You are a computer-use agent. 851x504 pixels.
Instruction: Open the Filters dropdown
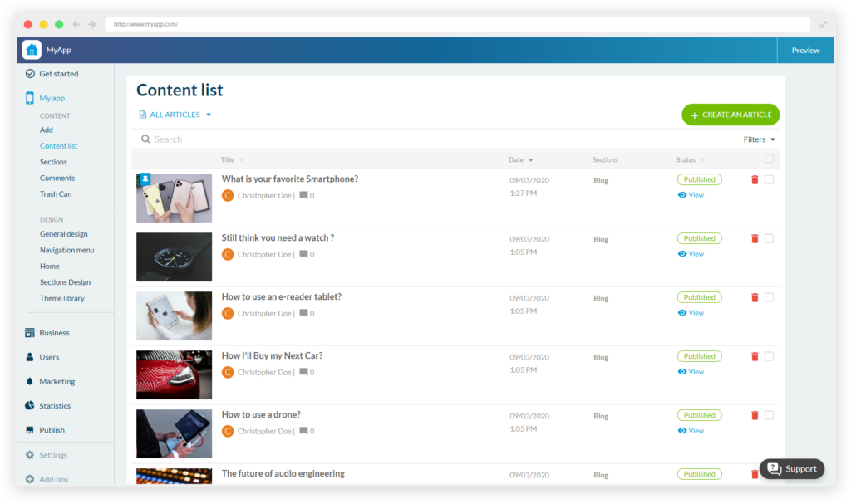pyautogui.click(x=759, y=139)
